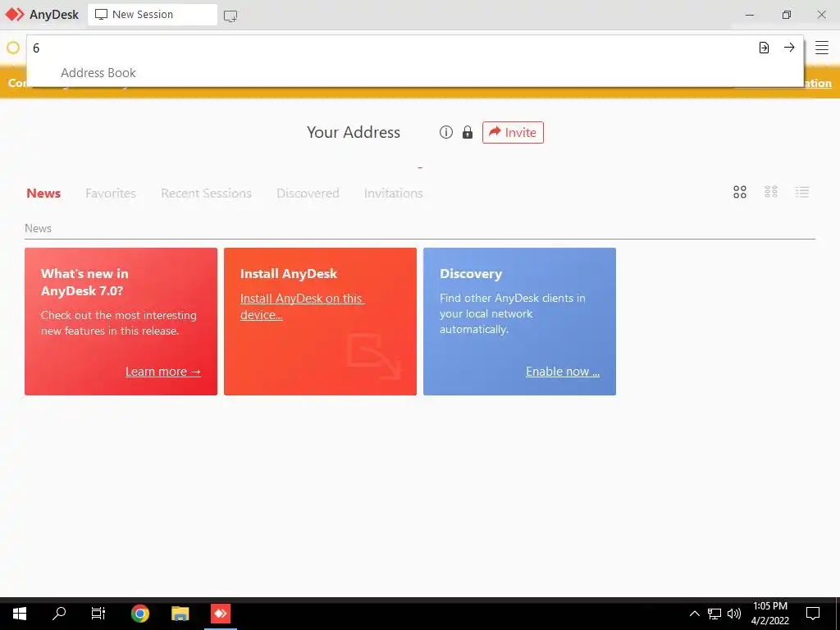Screen dimensions: 840x630
Task: Click the yellow connection status circle
Action: click(x=13, y=48)
